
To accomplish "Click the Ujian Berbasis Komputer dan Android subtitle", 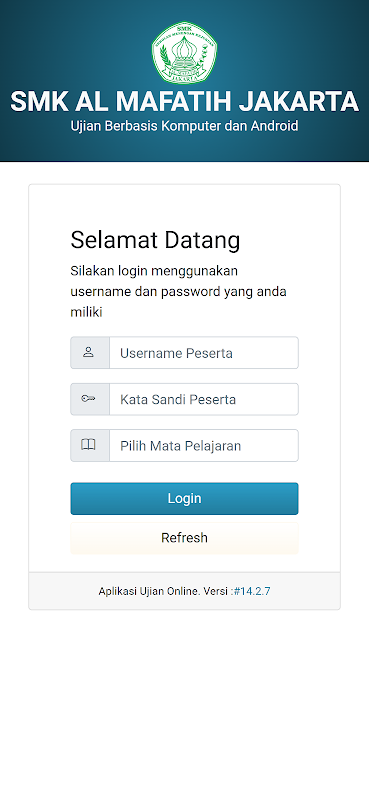I will point(184,126).
